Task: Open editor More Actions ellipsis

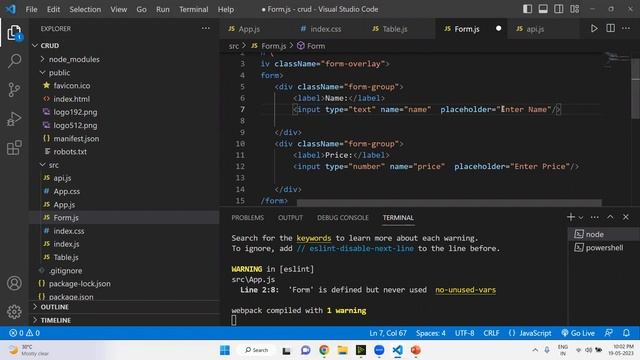Action: tap(626, 29)
